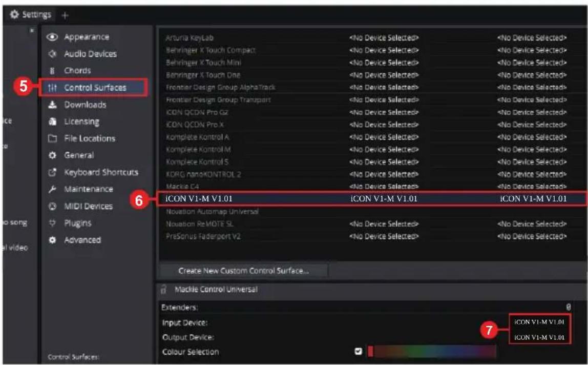Click the gear icon beside General
Screen dimensions: 588x365
(x=52, y=155)
